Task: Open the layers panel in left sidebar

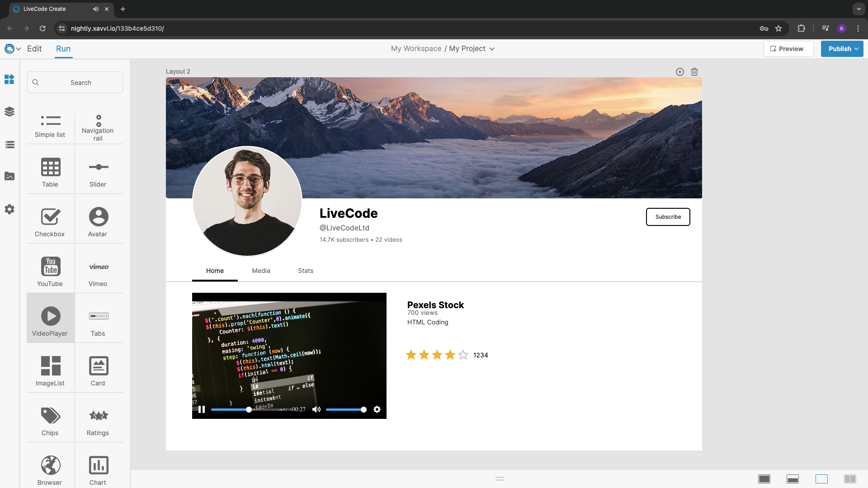Action: tap(9, 112)
